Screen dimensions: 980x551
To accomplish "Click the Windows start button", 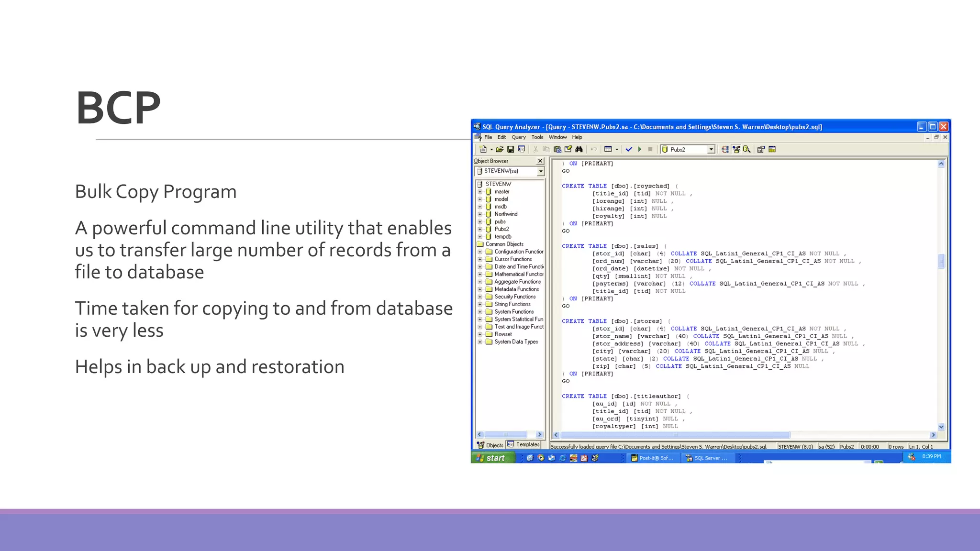I will pos(493,458).
